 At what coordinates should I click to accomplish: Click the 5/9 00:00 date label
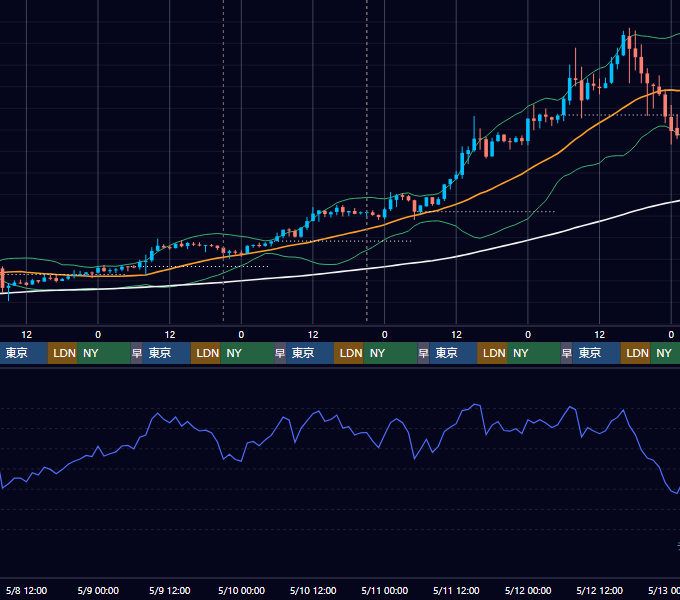(98, 590)
